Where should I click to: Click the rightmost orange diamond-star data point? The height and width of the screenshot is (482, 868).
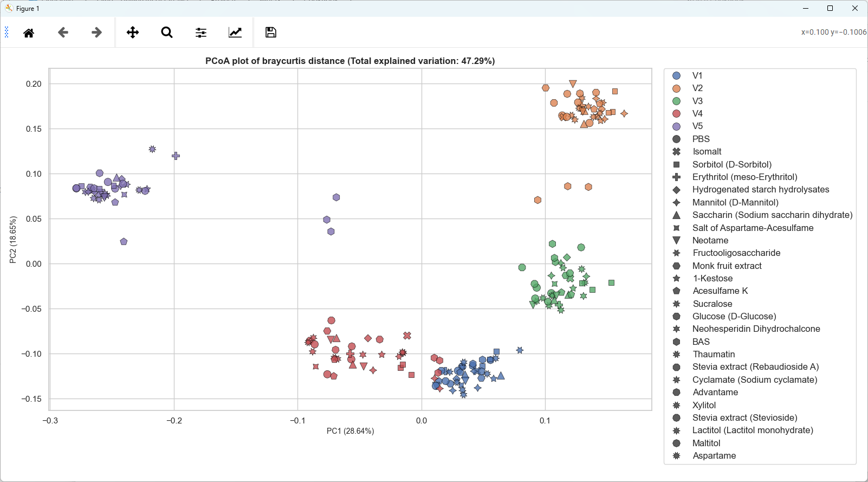(x=624, y=113)
